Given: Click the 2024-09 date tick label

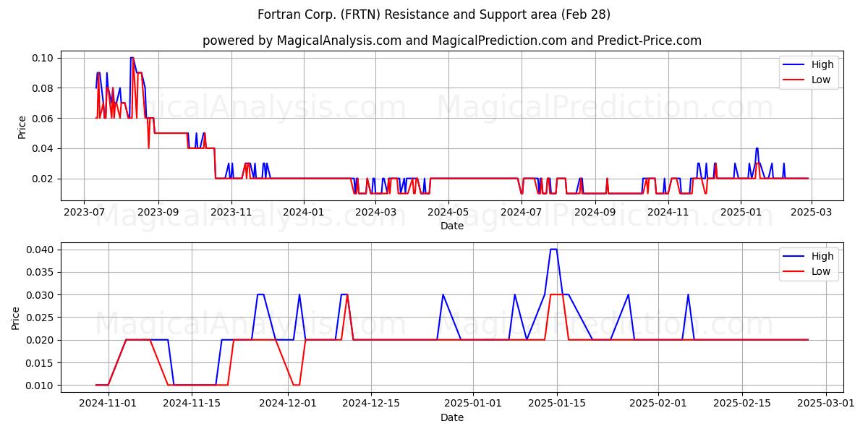Looking at the screenshot, I should click(595, 212).
